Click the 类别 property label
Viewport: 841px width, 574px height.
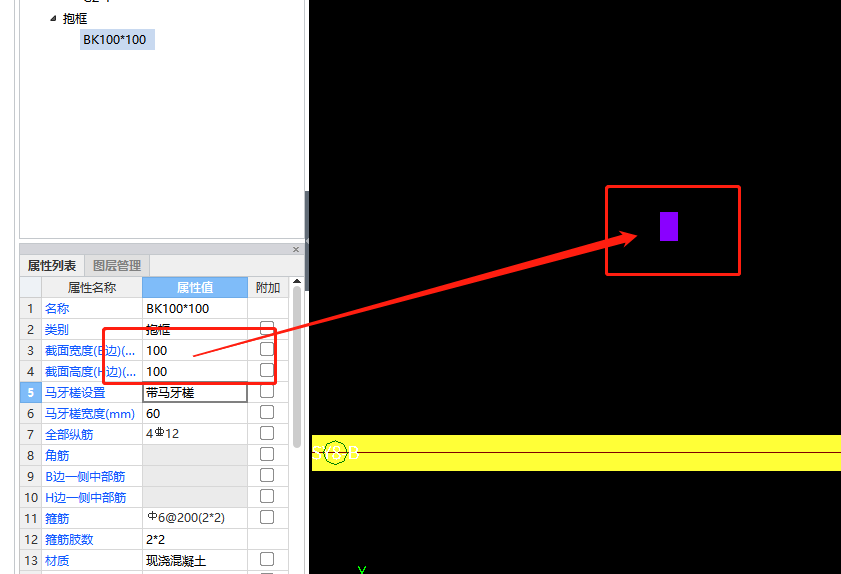coord(57,329)
